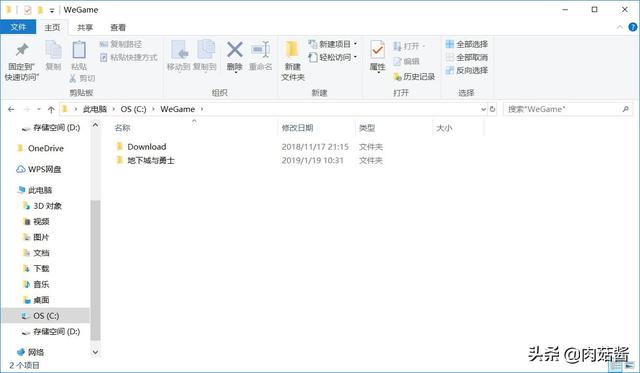Click Paste shortcut (粘贴快捷方式)
This screenshot has width=640, height=373.
[x=129, y=57]
